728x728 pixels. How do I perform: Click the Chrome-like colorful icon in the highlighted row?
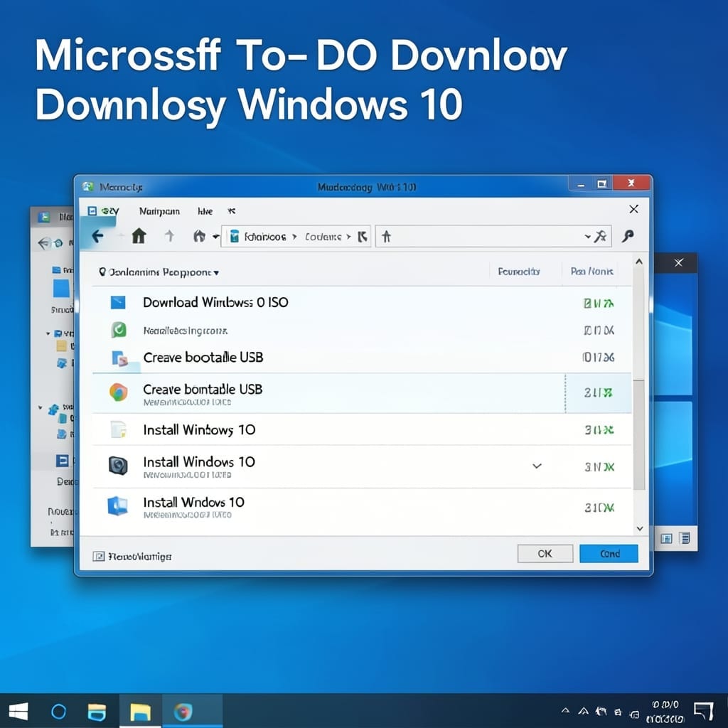point(119,392)
